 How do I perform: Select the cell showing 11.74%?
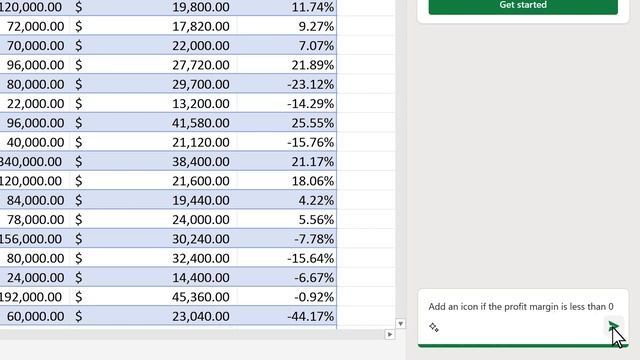pyautogui.click(x=287, y=7)
